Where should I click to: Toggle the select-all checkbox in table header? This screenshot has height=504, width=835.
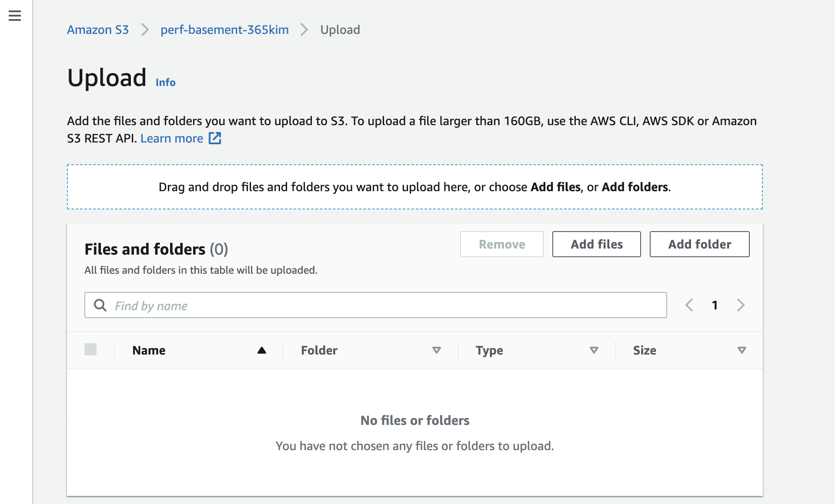click(90, 350)
